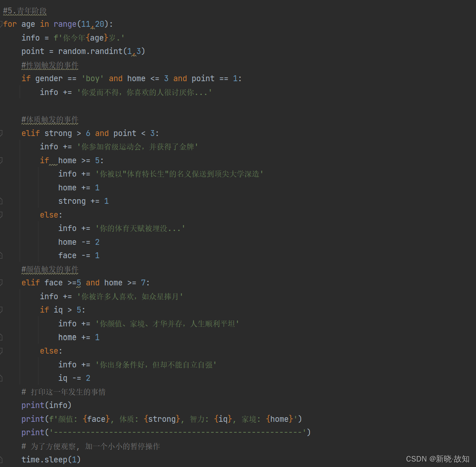Click the string about '体育特长生' 保送
Viewport: 476px width, 467px height.
click(179, 174)
